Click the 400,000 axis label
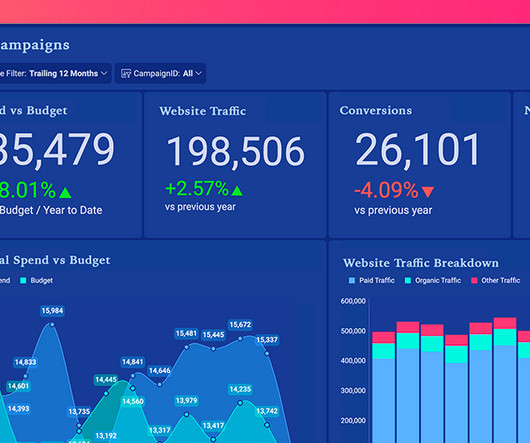530x443 pixels. (353, 361)
